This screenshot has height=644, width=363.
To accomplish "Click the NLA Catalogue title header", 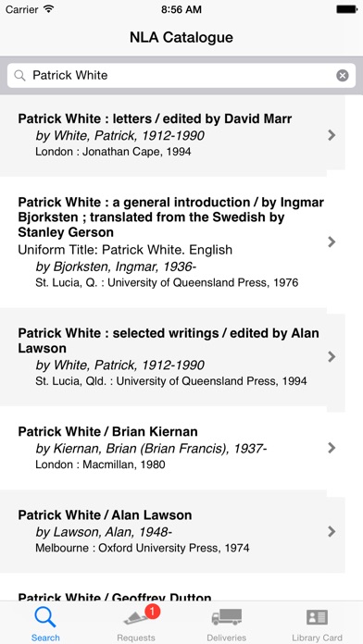I will (181, 37).
